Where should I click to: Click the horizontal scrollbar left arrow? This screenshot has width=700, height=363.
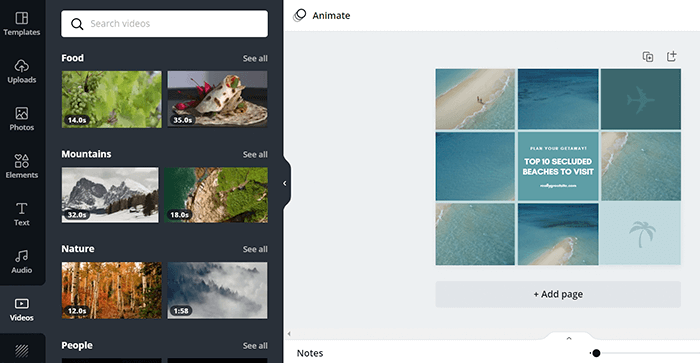(x=289, y=334)
